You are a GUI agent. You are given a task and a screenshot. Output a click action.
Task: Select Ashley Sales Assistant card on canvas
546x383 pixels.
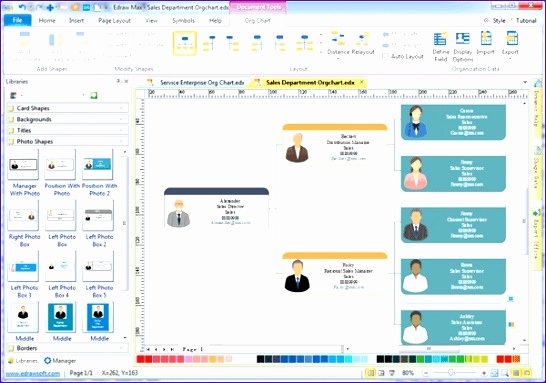pos(453,327)
